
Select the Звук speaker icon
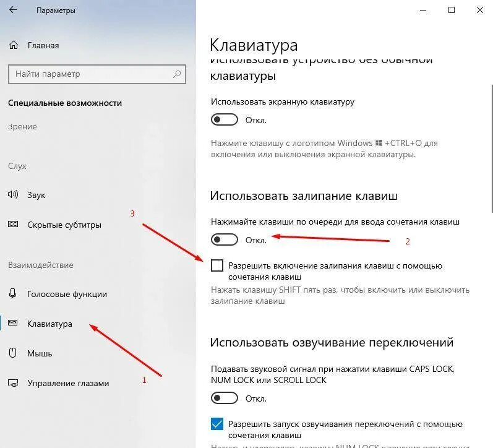coord(13,194)
